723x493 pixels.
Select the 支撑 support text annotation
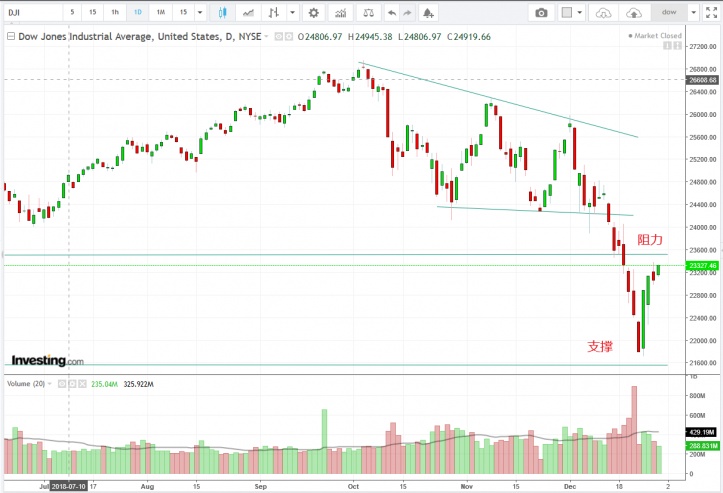coord(600,346)
